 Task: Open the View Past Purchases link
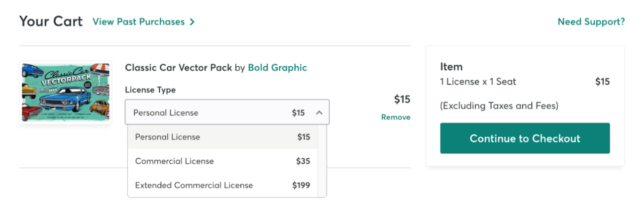click(138, 22)
